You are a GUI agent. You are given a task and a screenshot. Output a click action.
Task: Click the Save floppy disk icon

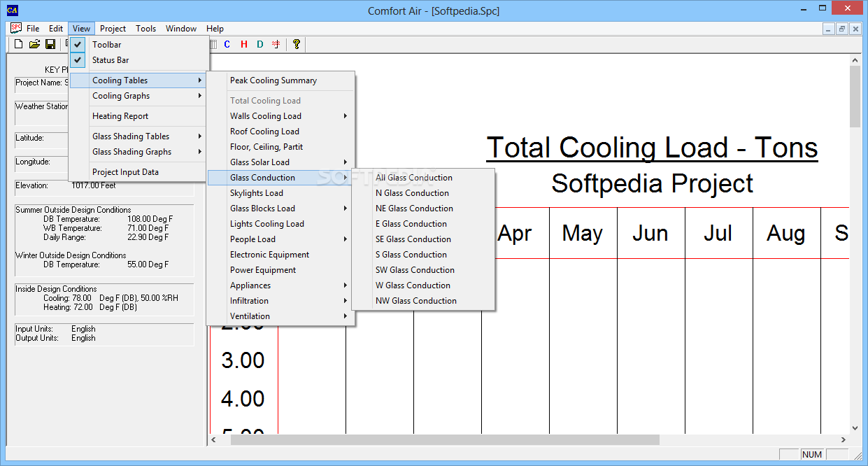point(50,44)
